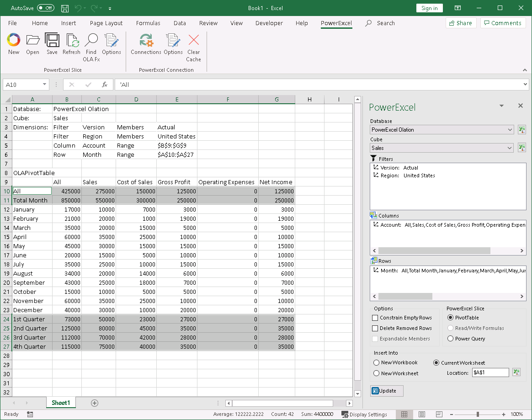Add a new sheet with plus icon
The width and height of the screenshot is (532, 420).
[x=95, y=403]
